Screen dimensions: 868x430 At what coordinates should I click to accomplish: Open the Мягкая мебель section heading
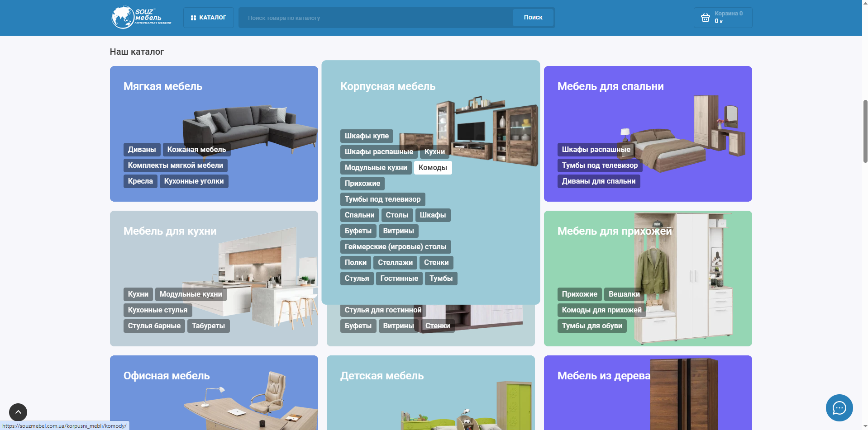tap(163, 86)
